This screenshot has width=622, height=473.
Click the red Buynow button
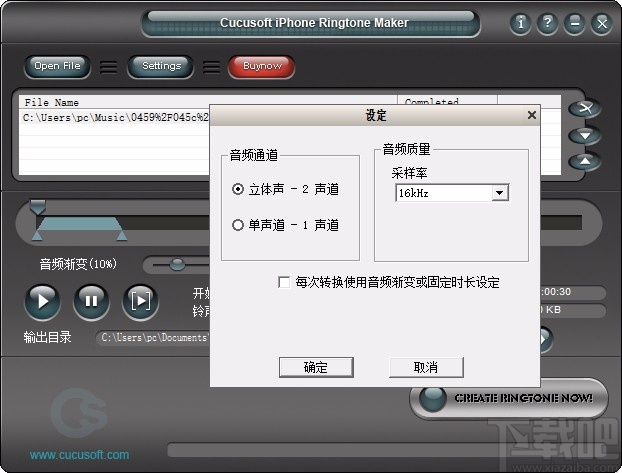[262, 66]
